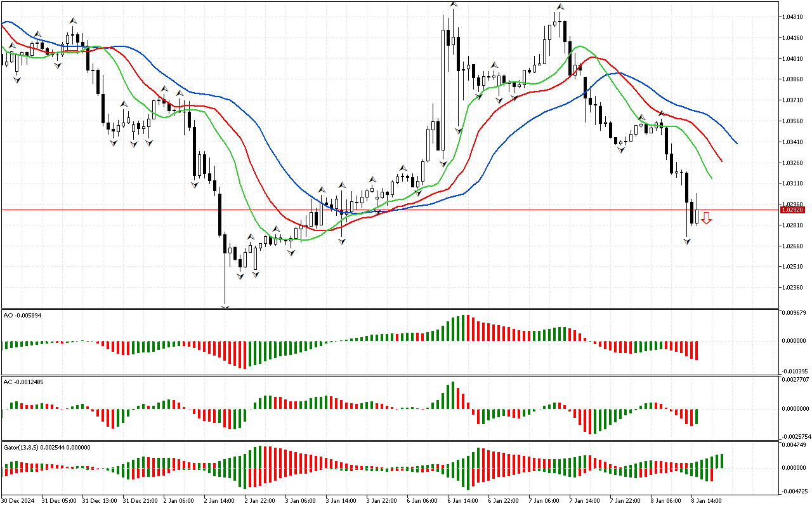Click the 3 Jan 06:00 time label
812x508 pixels.
(x=301, y=500)
